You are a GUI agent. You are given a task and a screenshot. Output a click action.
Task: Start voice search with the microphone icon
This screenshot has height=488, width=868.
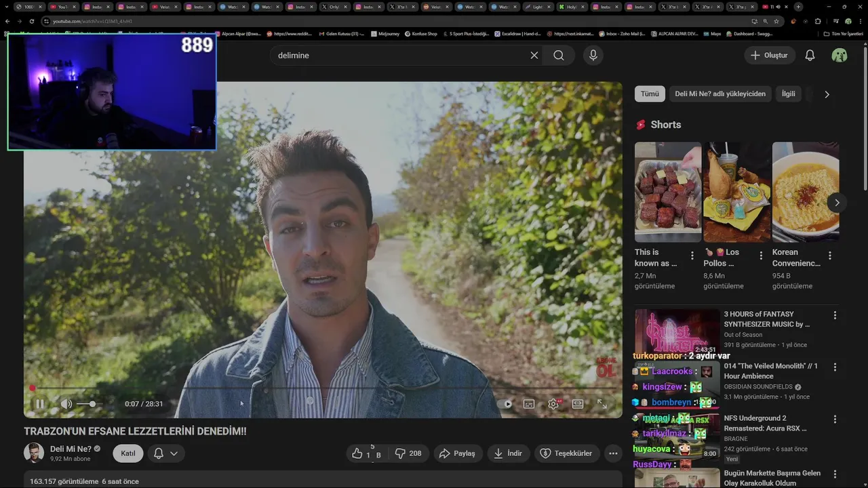[593, 56]
